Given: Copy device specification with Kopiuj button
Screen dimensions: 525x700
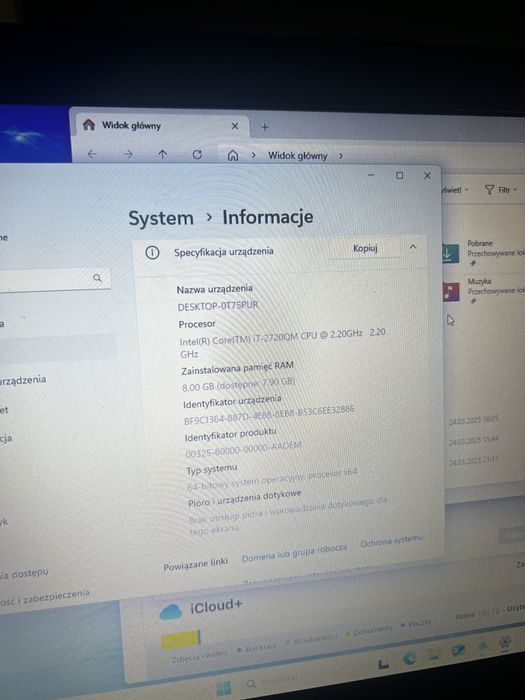Looking at the screenshot, I should coord(366,248).
